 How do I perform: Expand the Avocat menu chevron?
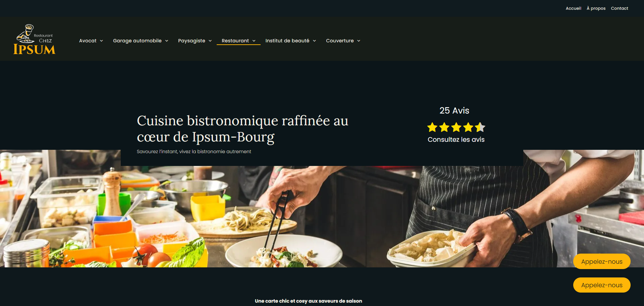101,41
